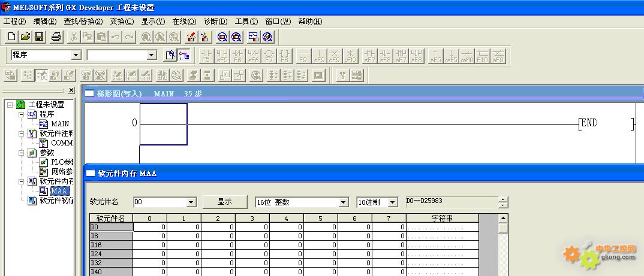Collapse the 软元件内存 tree node
Viewport: 644px width, 276px height.
(x=21, y=181)
